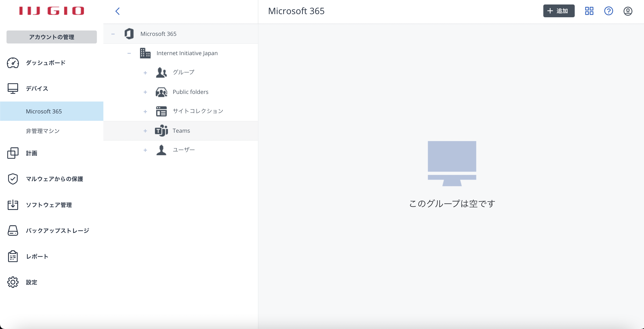Open マルウェアからの保護 menu item
Viewport: 644px width, 329px height.
coord(54,179)
